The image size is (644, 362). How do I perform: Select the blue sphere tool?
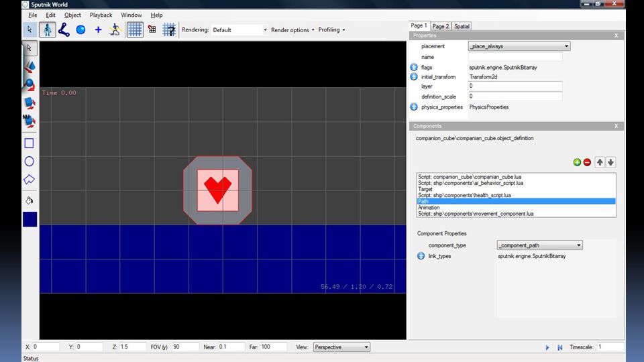pyautogui.click(x=81, y=29)
